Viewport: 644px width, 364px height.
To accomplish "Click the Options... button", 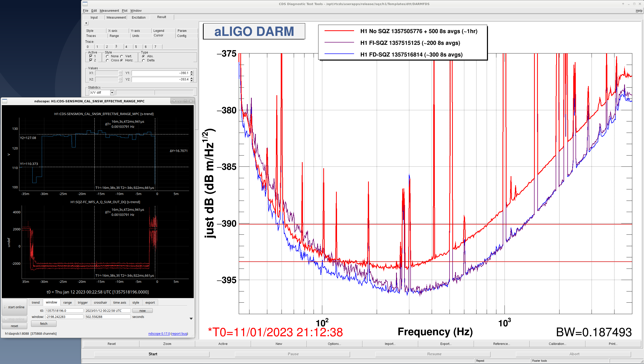I will 334,344.
